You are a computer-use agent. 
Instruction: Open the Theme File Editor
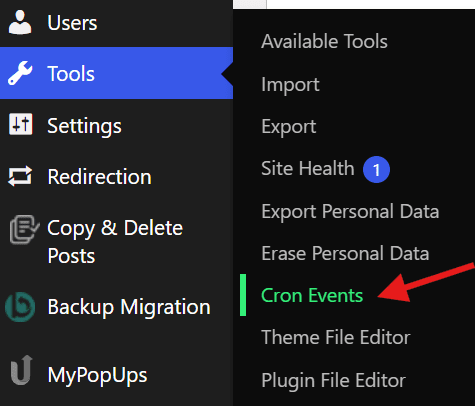coord(336,337)
